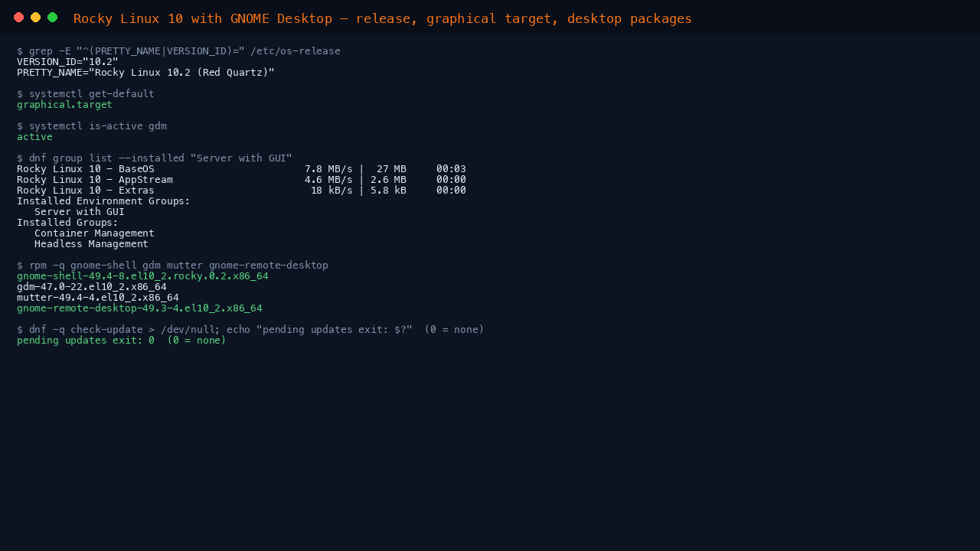Image resolution: width=980 pixels, height=551 pixels.
Task: Click the "Installed Environment Groups:" heading
Action: coord(103,201)
